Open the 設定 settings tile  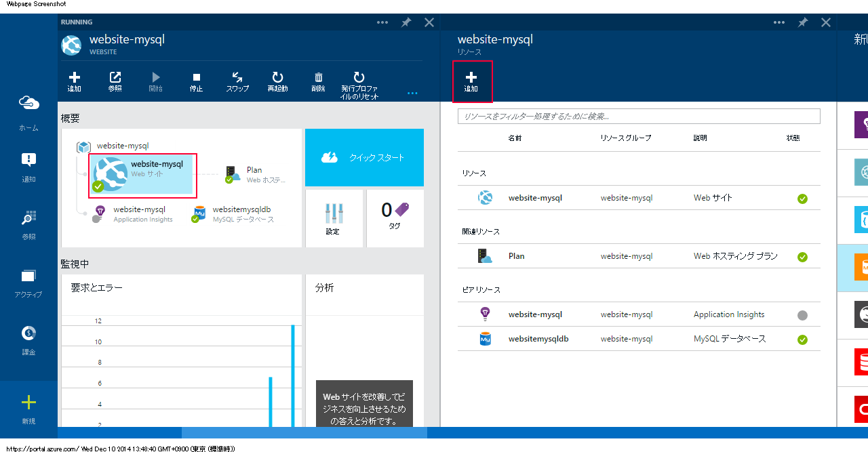(332, 218)
